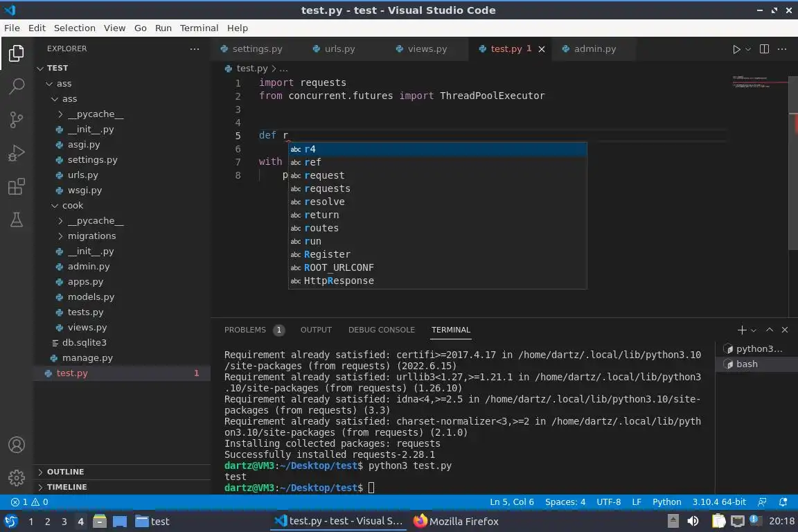This screenshot has height=532, width=798.
Task: Open terminal launch profile dropdown
Action: pos(753,330)
